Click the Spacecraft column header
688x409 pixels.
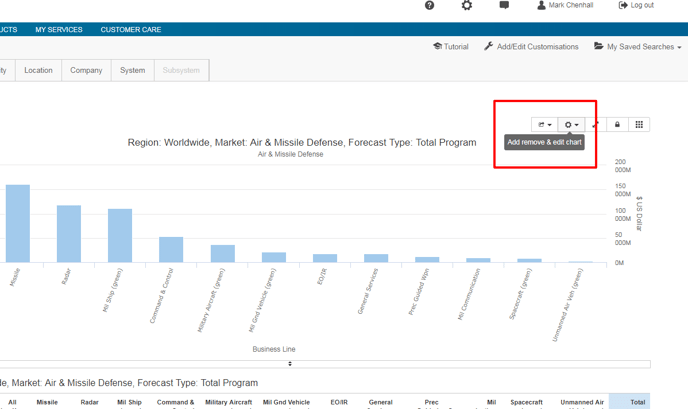(527, 402)
